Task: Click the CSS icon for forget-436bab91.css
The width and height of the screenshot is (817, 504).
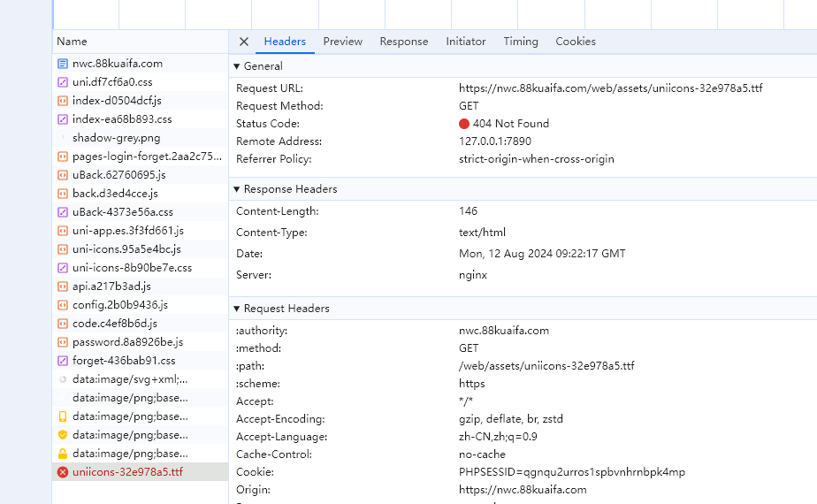Action: coord(63,361)
